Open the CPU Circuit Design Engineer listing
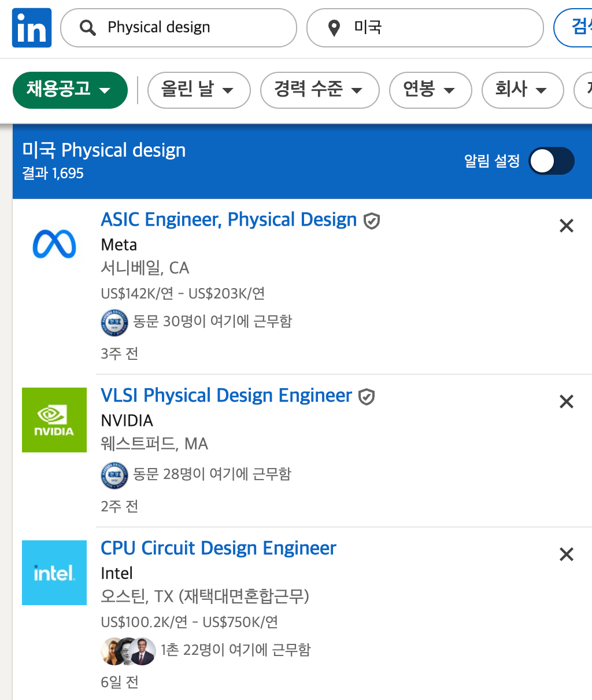 (219, 548)
